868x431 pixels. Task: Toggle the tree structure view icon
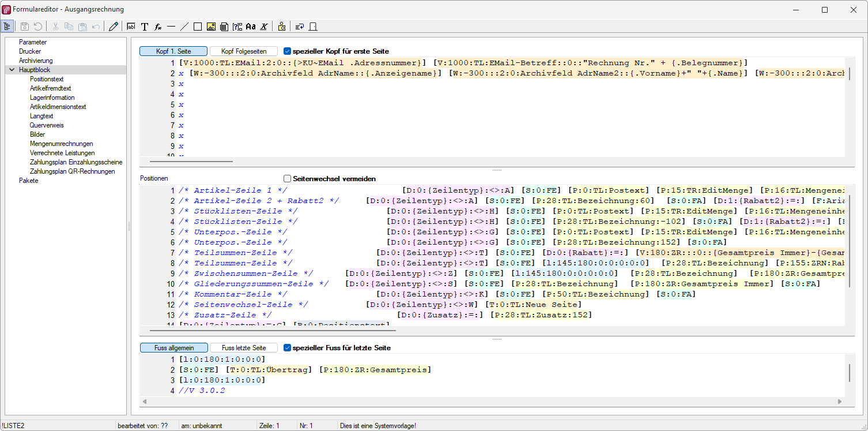coord(7,27)
